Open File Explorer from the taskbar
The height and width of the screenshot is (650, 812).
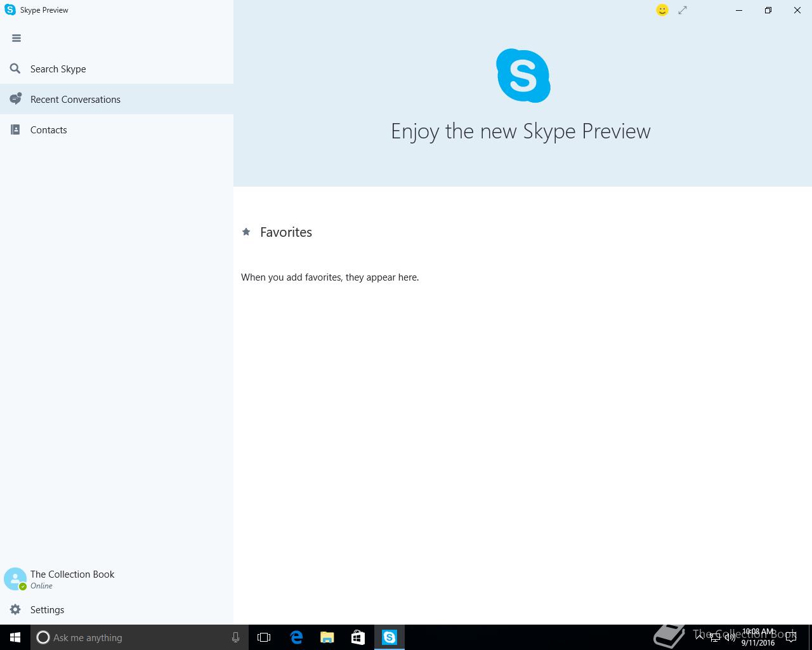[327, 637]
